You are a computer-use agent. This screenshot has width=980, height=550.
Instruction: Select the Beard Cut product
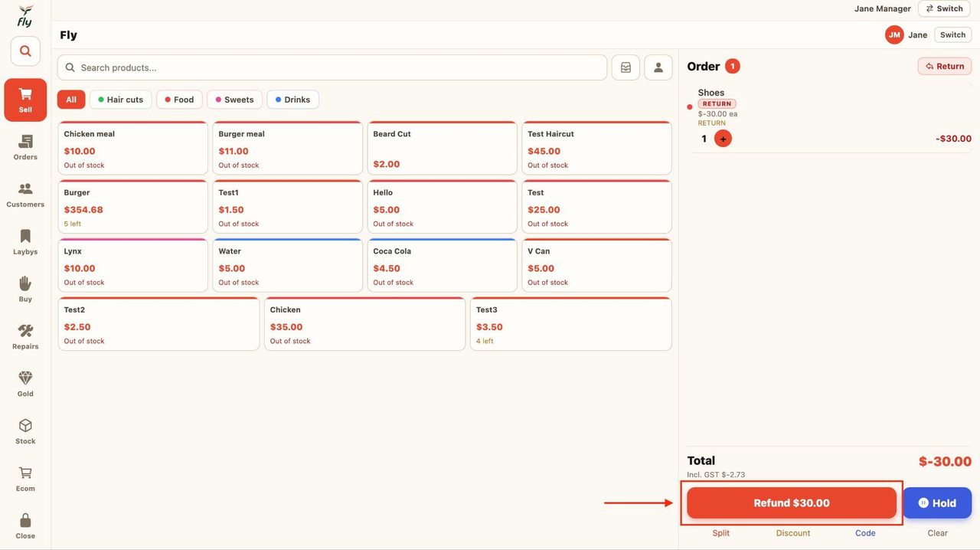(x=443, y=148)
